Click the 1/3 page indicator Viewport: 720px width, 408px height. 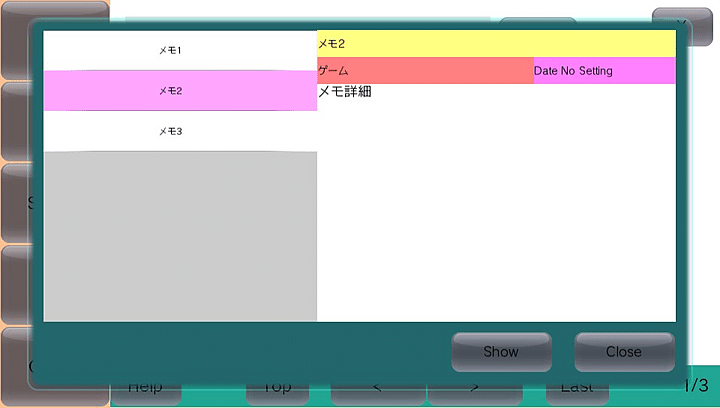(697, 386)
